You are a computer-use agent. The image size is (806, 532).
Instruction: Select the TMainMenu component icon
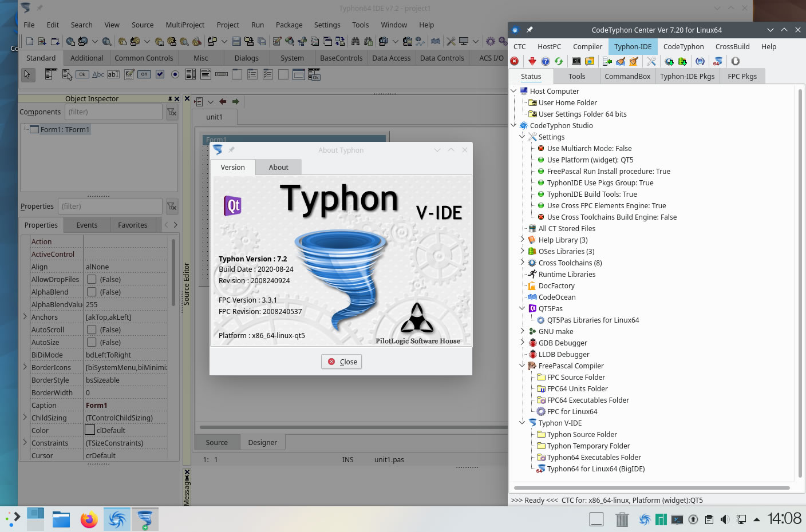click(x=50, y=74)
